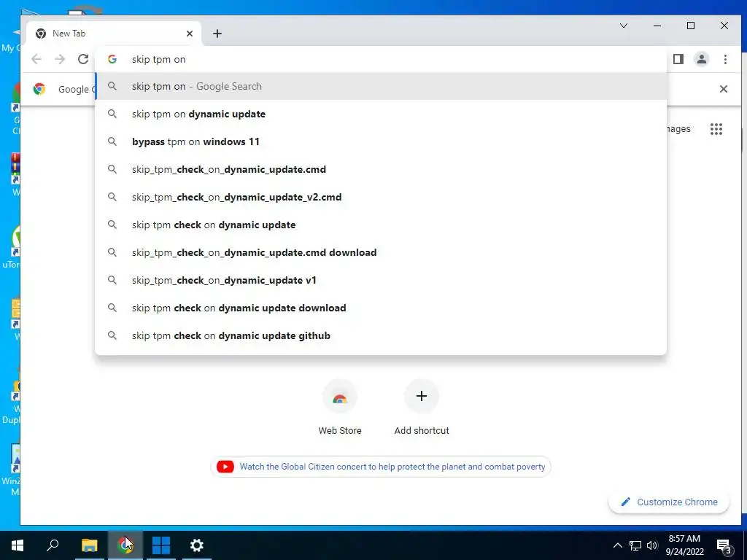The image size is (747, 560).
Task: Open a new tab with plus button
Action: tap(217, 34)
